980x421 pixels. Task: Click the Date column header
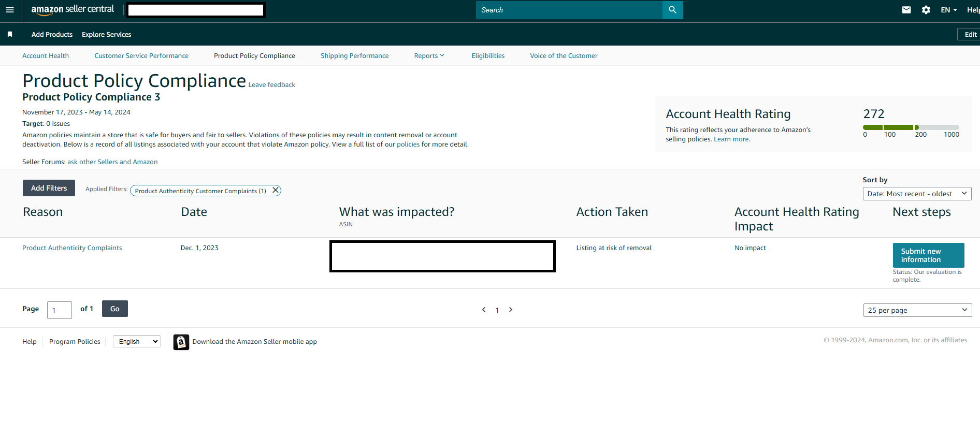pyautogui.click(x=194, y=212)
